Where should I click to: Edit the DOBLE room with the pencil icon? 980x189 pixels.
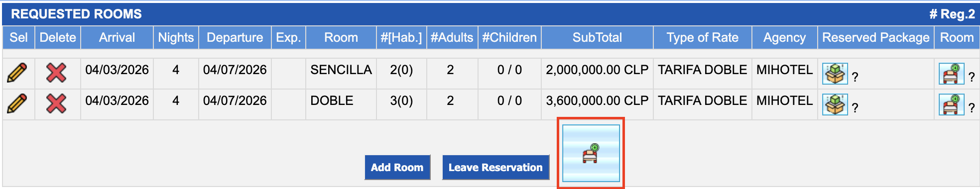tap(17, 103)
